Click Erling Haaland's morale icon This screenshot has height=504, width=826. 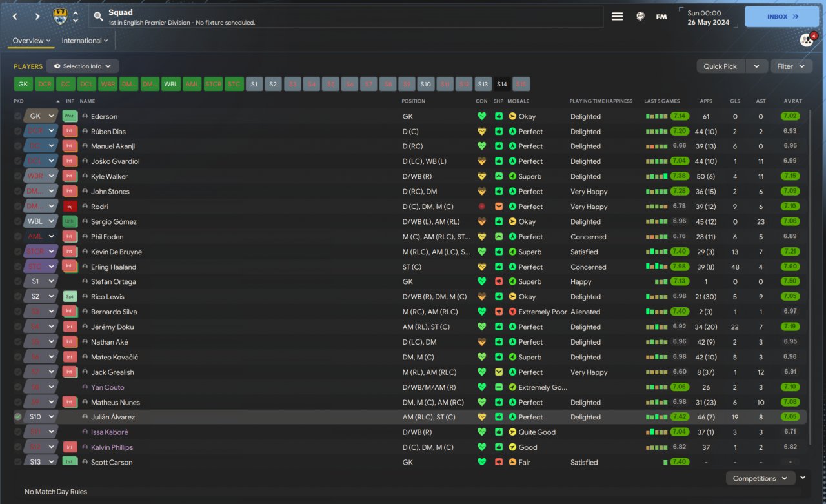pos(512,267)
